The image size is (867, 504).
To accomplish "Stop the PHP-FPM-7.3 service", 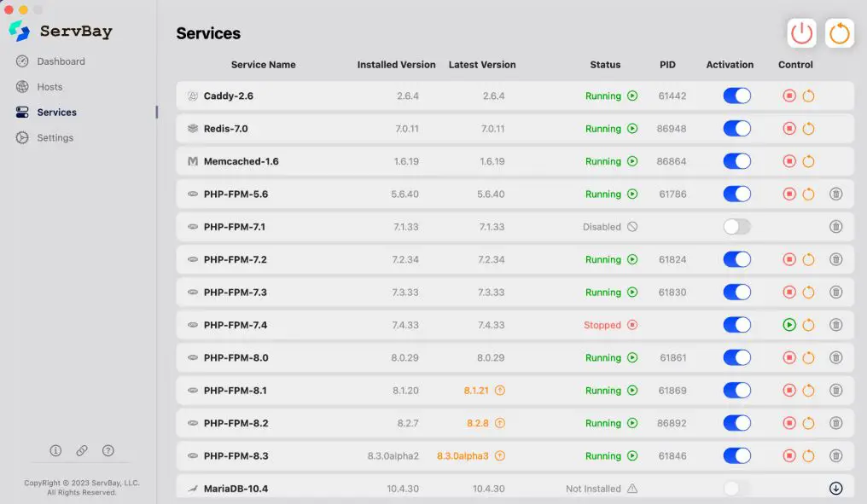I will [x=789, y=292].
